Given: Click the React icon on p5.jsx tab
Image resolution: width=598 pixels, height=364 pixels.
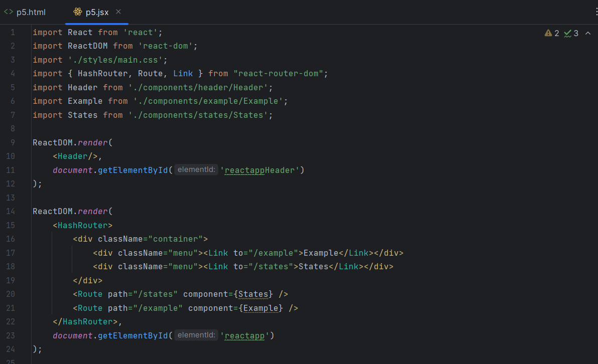Looking at the screenshot, I should pyautogui.click(x=78, y=12).
